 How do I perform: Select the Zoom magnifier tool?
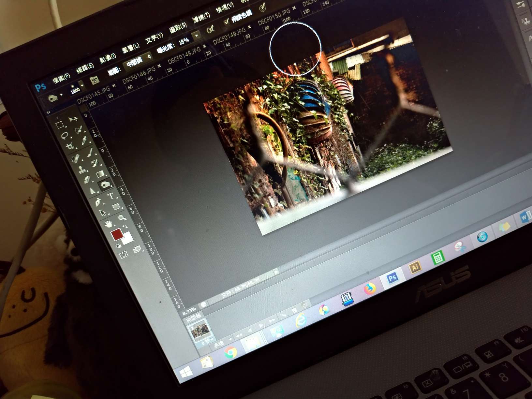(122, 217)
